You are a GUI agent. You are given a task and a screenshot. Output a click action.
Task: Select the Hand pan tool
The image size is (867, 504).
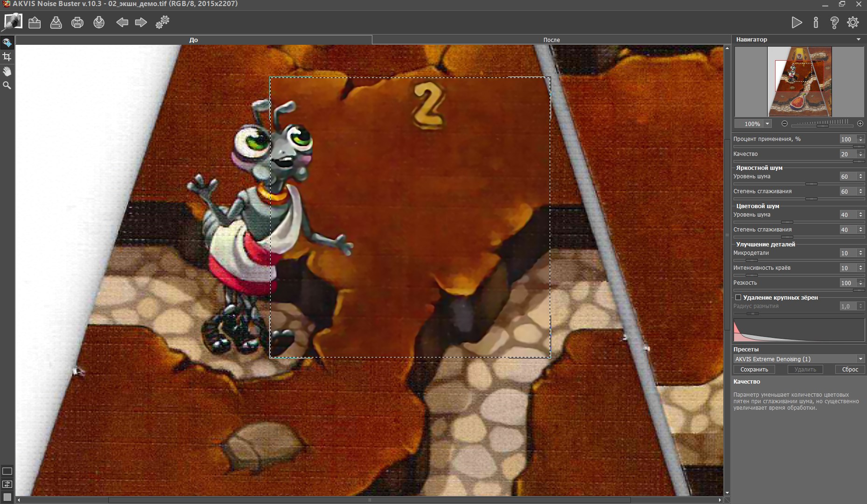(x=7, y=71)
